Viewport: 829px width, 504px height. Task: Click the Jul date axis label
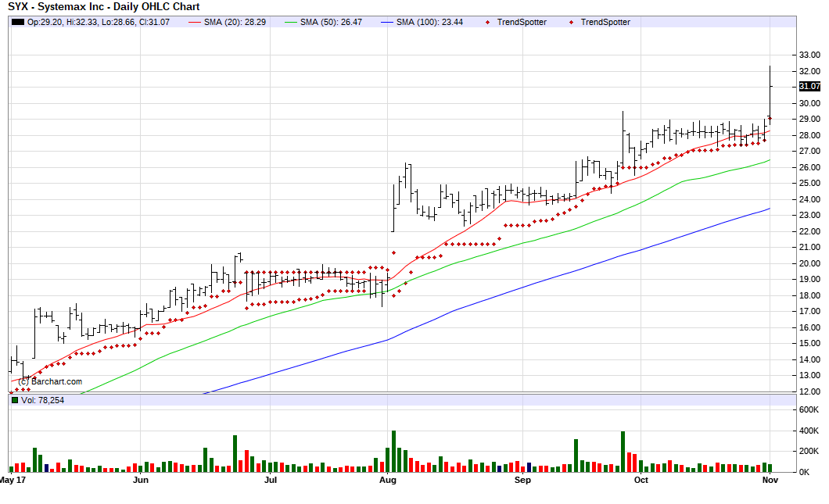pyautogui.click(x=270, y=481)
